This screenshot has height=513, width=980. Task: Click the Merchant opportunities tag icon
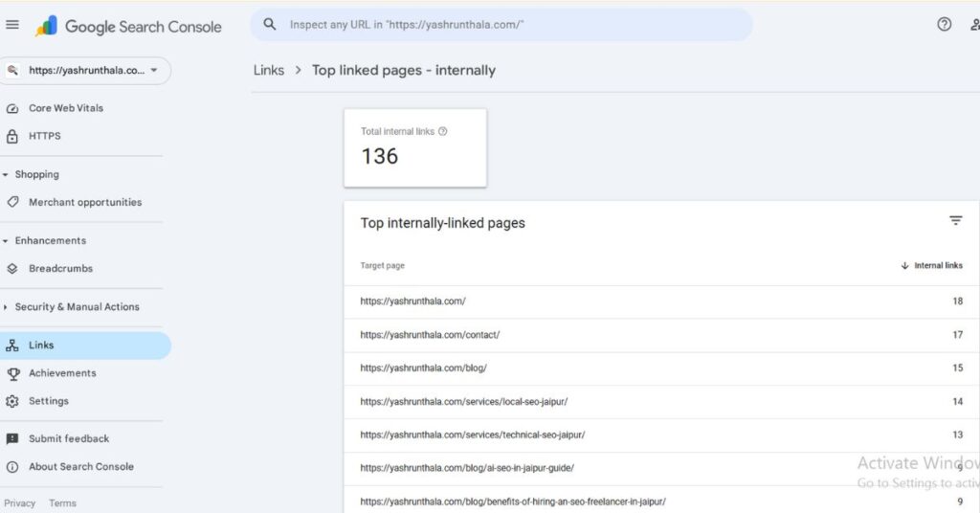(11, 202)
